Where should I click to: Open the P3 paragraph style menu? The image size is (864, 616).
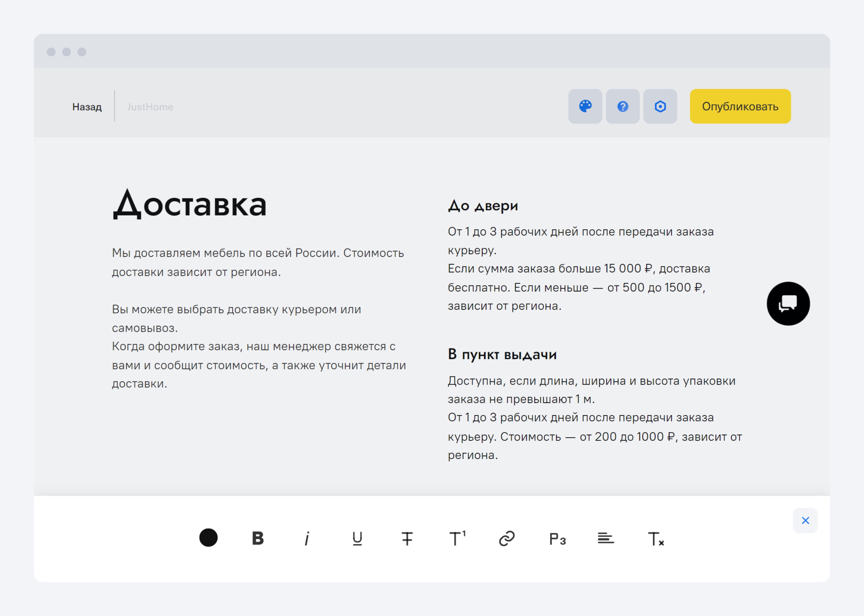(x=557, y=539)
